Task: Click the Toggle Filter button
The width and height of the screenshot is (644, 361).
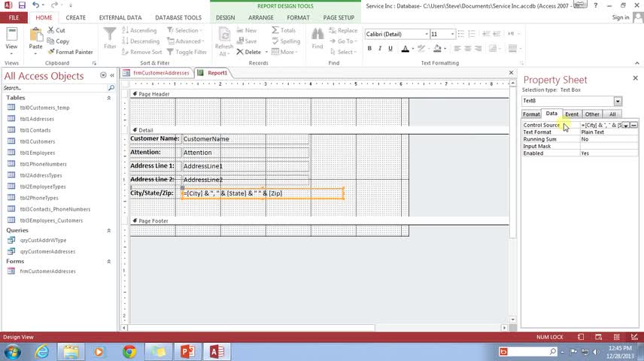Action: coord(187,52)
